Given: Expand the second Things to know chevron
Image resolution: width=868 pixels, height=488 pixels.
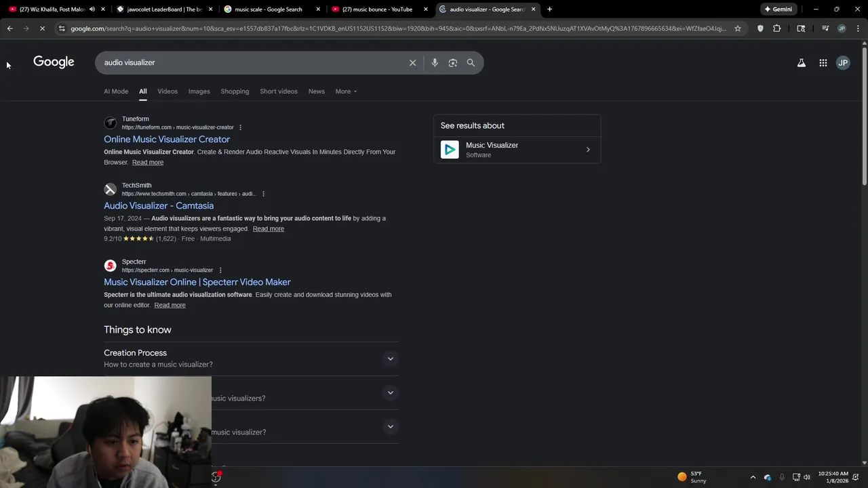Looking at the screenshot, I should pyautogui.click(x=390, y=392).
